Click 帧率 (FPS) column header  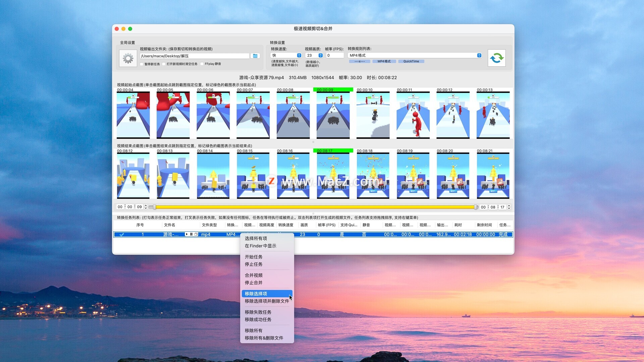[327, 225]
